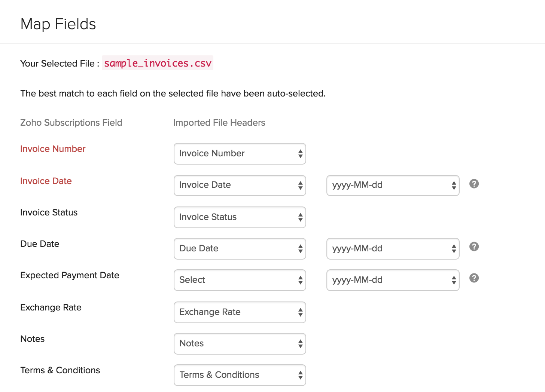Change the Expected Payment Date format
Image resolution: width=545 pixels, height=392 pixels.
pos(392,280)
